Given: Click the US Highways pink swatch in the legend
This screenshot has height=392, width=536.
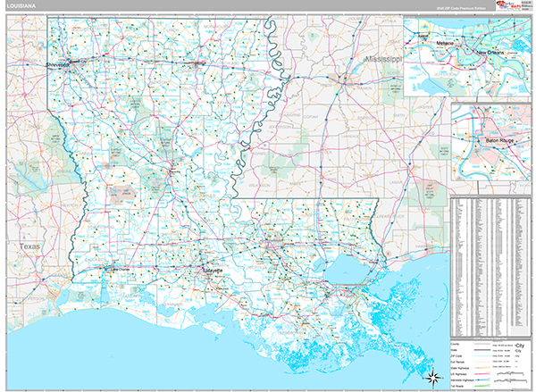Looking at the screenshot, I should click(x=481, y=373).
